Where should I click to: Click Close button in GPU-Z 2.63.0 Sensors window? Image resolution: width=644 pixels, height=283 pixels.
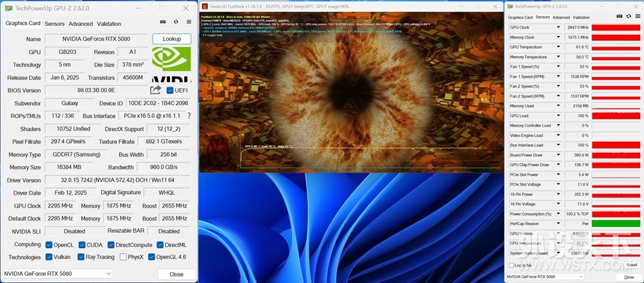tap(629, 277)
